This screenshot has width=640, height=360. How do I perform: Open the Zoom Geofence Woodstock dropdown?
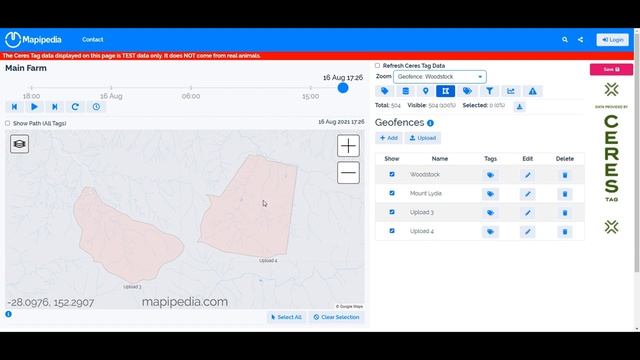click(440, 77)
